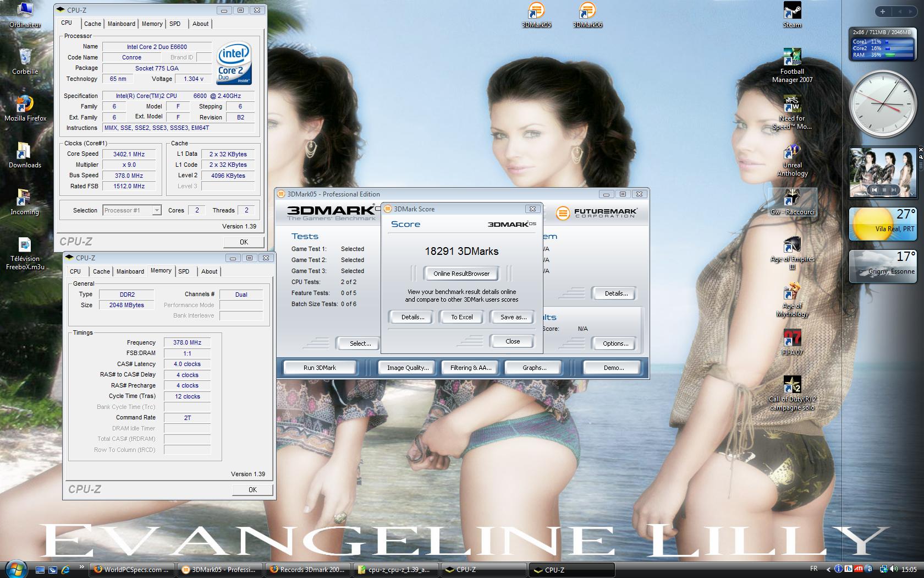The height and width of the screenshot is (578, 924).
Task: Open the Gw - Raccourci shortcut
Action: [792, 202]
